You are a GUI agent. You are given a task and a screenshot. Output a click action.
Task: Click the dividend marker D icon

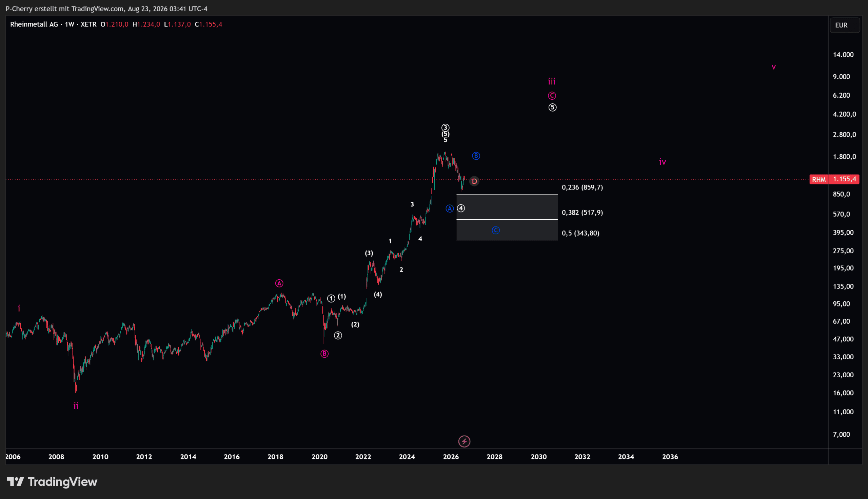474,181
